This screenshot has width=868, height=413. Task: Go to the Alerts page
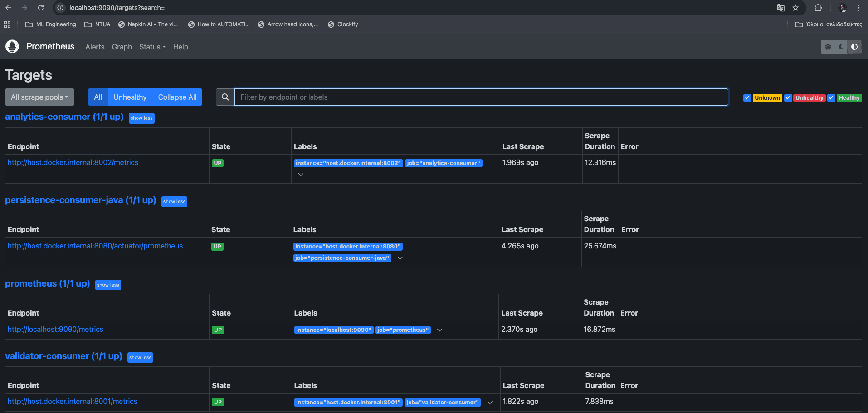tap(95, 47)
